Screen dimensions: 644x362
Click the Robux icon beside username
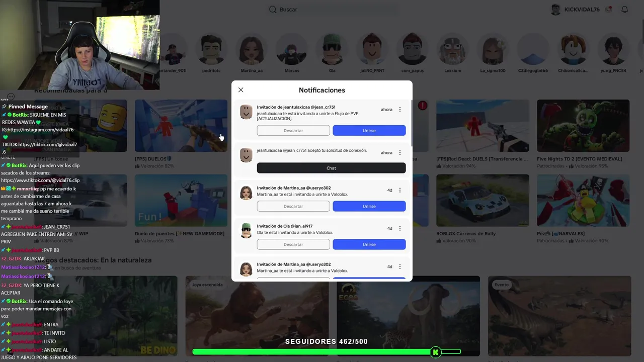[x=609, y=10]
